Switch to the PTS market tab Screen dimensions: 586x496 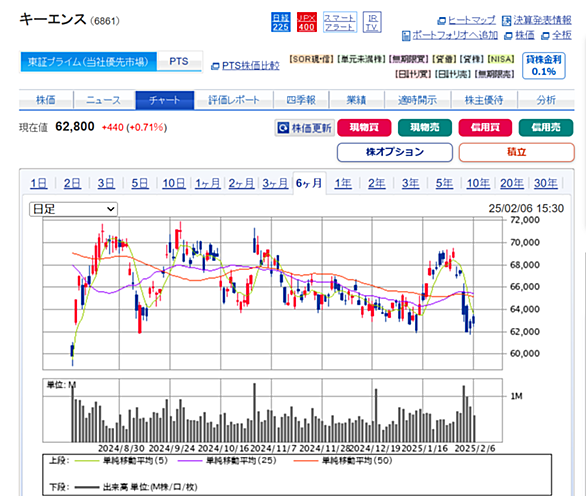pos(179,62)
